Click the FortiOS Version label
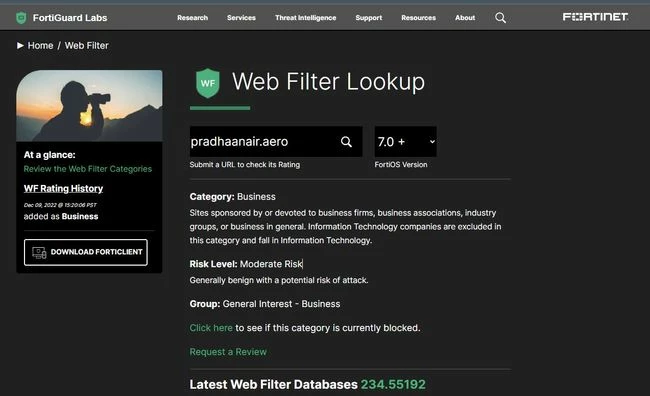This screenshot has width=650, height=396. pyautogui.click(x=401, y=165)
